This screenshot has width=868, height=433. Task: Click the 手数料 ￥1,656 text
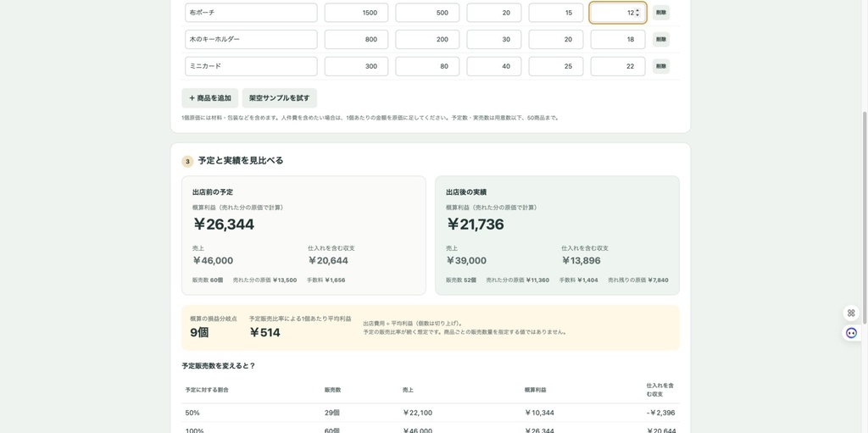tap(326, 280)
